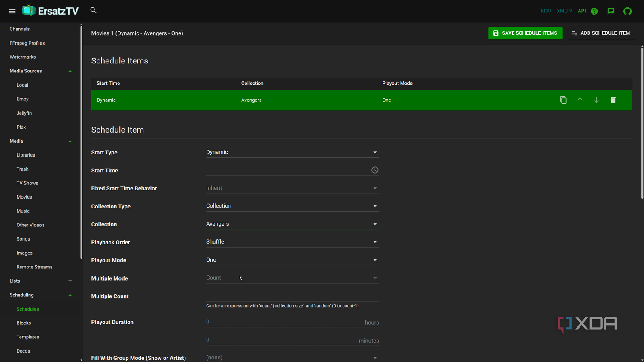Open the Playback Order Shuffle dropdown
Viewport: 644px width, 362px height.
coord(292,242)
